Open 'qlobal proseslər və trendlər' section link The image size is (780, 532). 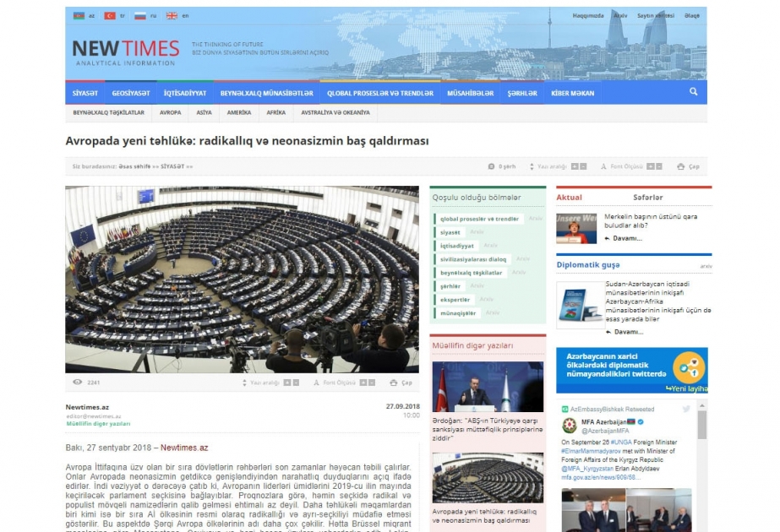point(479,219)
